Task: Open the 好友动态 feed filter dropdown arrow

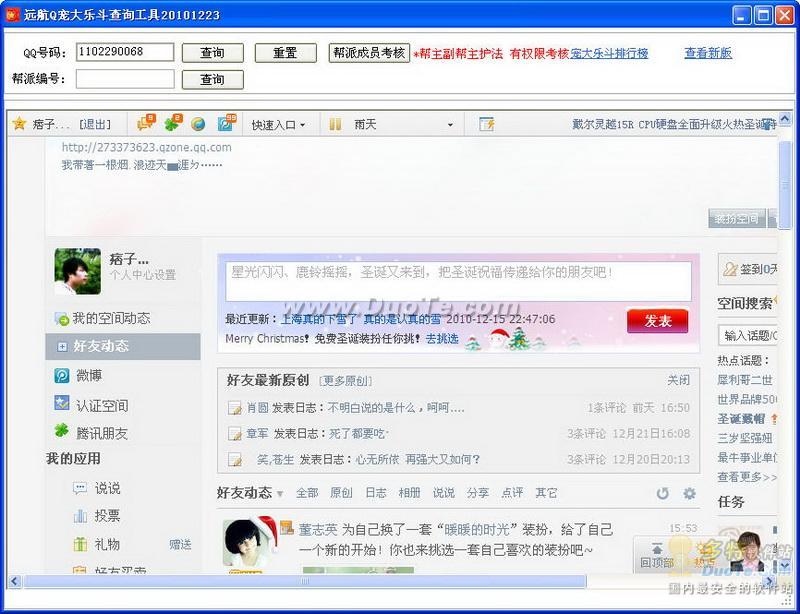Action: pos(280,494)
